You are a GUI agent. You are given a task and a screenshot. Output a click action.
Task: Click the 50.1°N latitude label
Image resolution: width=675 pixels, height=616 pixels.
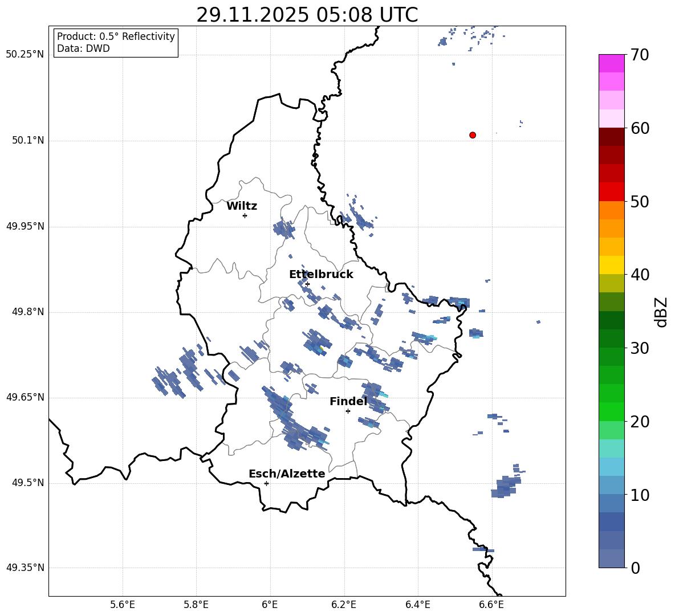pos(27,141)
